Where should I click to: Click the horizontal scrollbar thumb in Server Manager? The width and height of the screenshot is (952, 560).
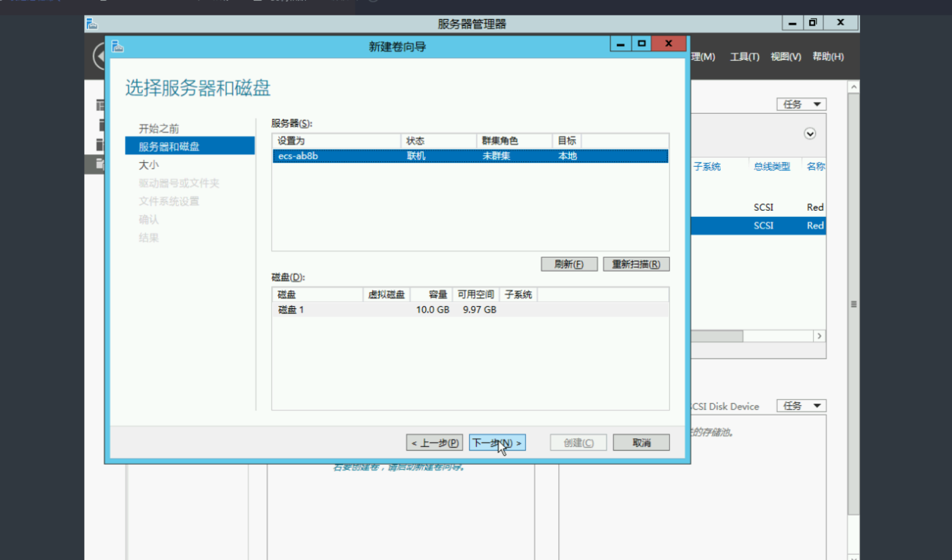[717, 336]
